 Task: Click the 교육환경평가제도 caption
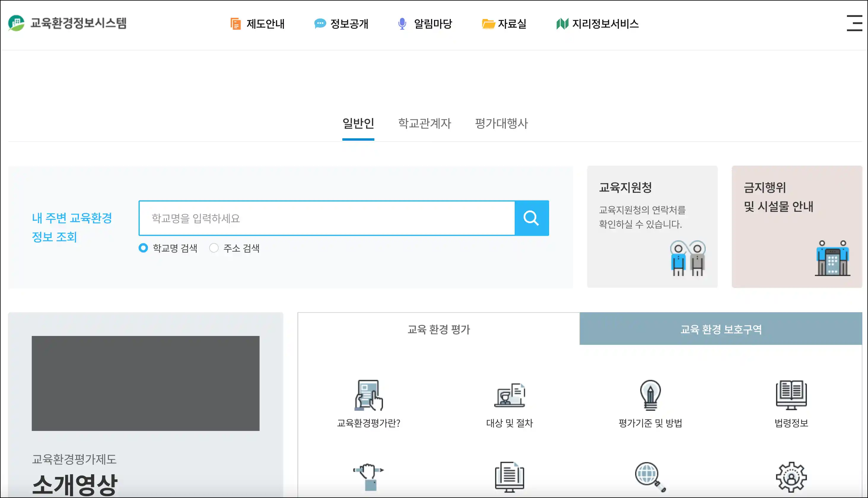[74, 459]
